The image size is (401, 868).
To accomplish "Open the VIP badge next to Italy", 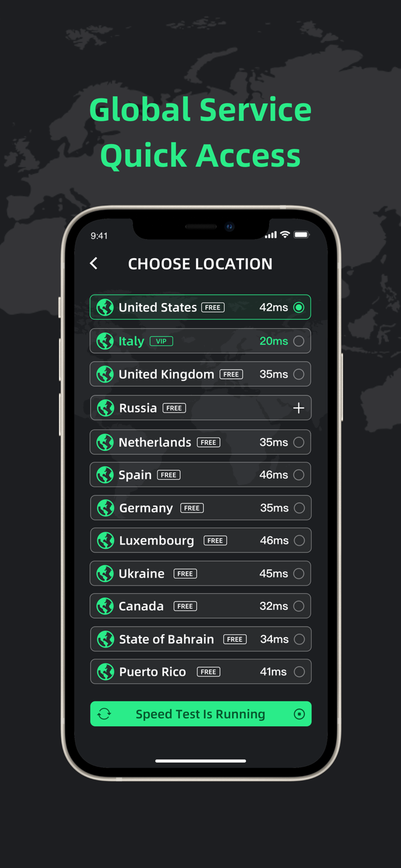I will (161, 341).
